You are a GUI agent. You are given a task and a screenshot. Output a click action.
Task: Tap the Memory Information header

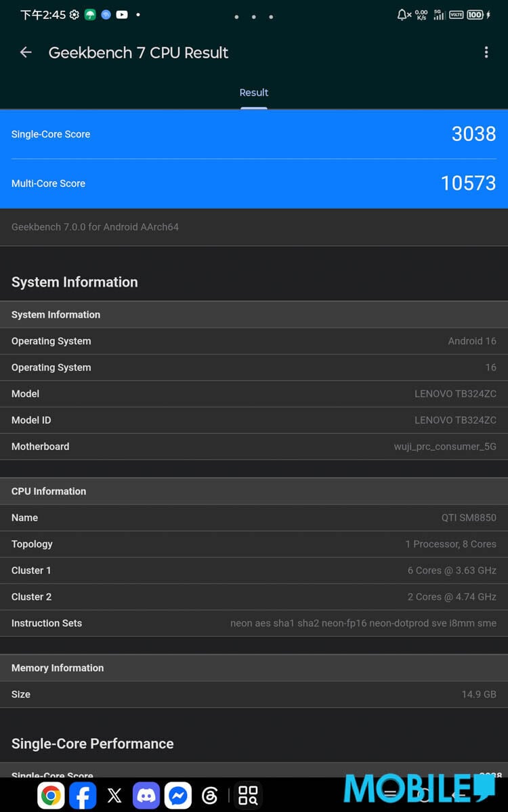point(254,668)
